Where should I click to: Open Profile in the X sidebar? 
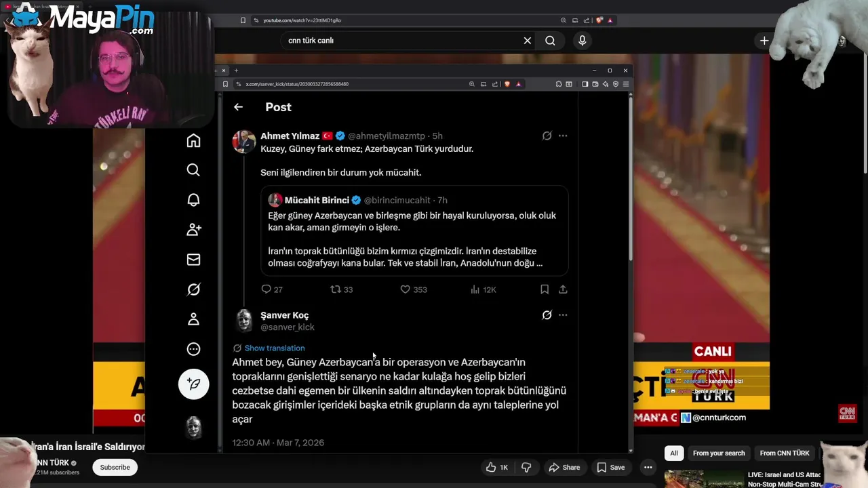(x=193, y=319)
